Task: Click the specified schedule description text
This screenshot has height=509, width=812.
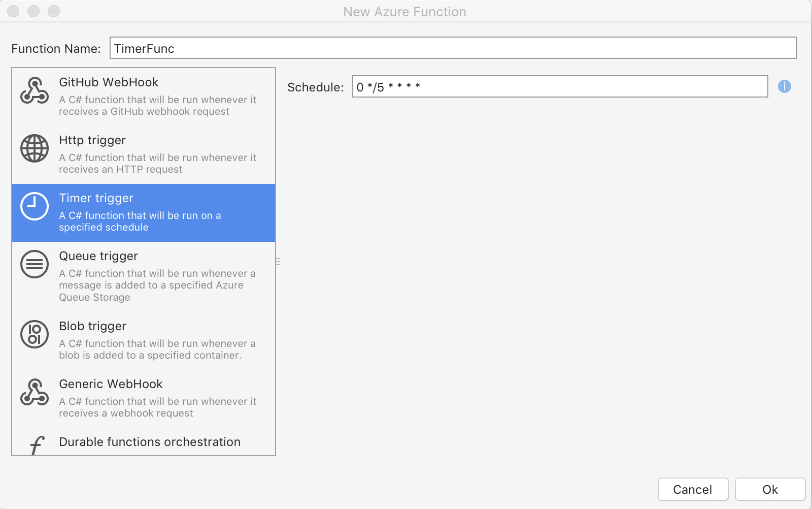Action: click(x=140, y=221)
